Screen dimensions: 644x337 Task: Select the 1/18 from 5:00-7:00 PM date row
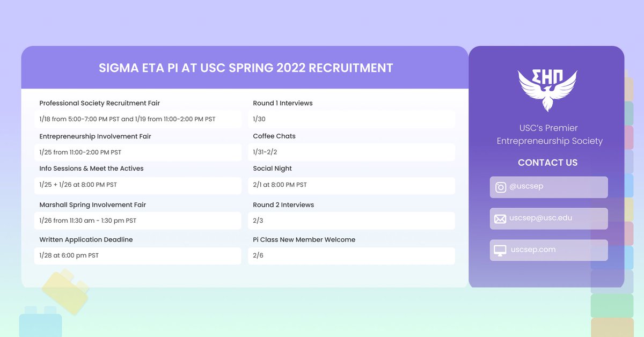(138, 119)
